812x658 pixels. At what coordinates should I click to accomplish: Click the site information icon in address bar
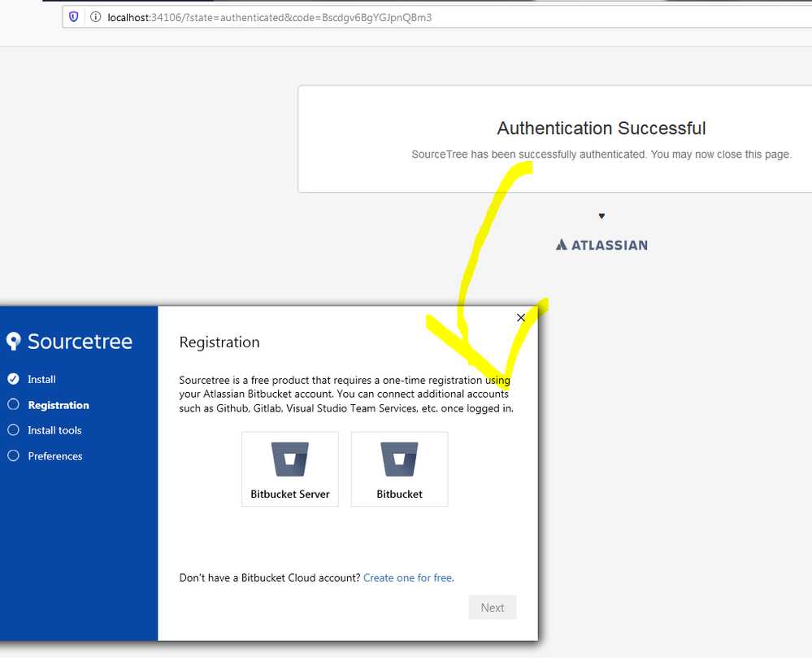[x=95, y=17]
